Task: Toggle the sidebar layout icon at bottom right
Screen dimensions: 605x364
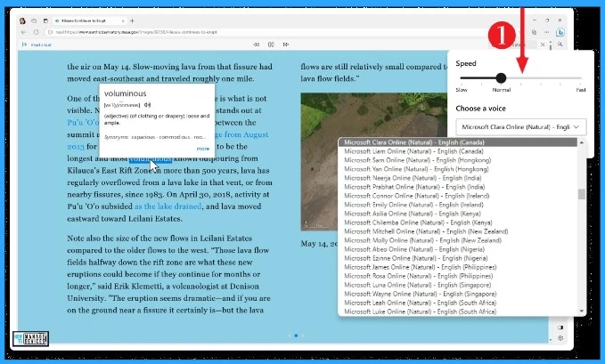Action: click(x=560, y=328)
